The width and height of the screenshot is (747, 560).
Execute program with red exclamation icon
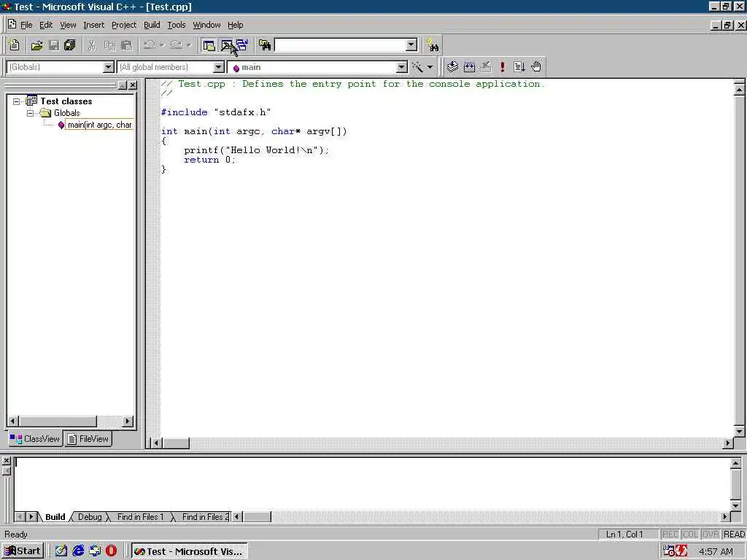tap(502, 67)
